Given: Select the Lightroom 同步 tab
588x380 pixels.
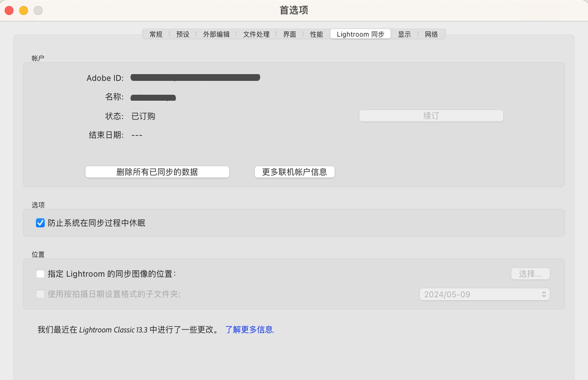Looking at the screenshot, I should [x=360, y=34].
